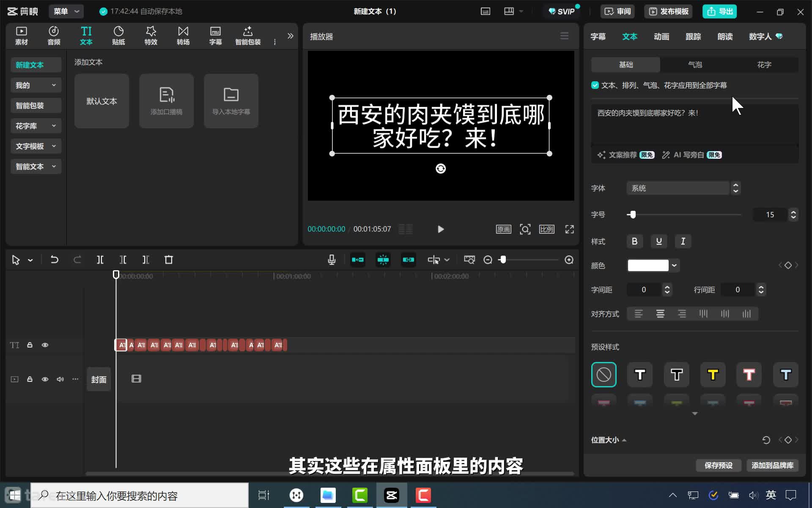Open the color dropdown arrow

(674, 265)
